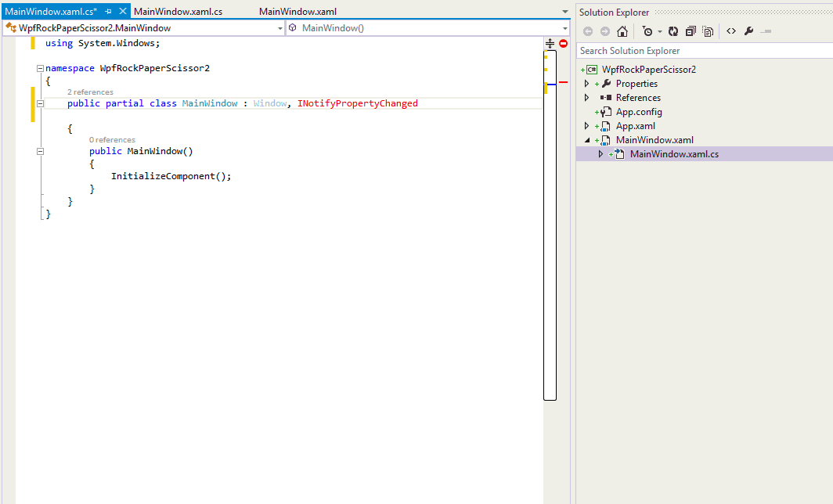Enable Show All Files in Solution Explorer
Image resolution: width=833 pixels, height=504 pixels.
tap(709, 31)
